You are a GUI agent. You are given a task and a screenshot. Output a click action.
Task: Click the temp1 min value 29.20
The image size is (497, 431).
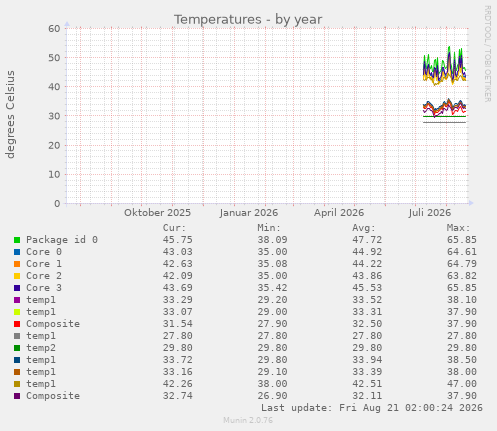pyautogui.click(x=272, y=300)
